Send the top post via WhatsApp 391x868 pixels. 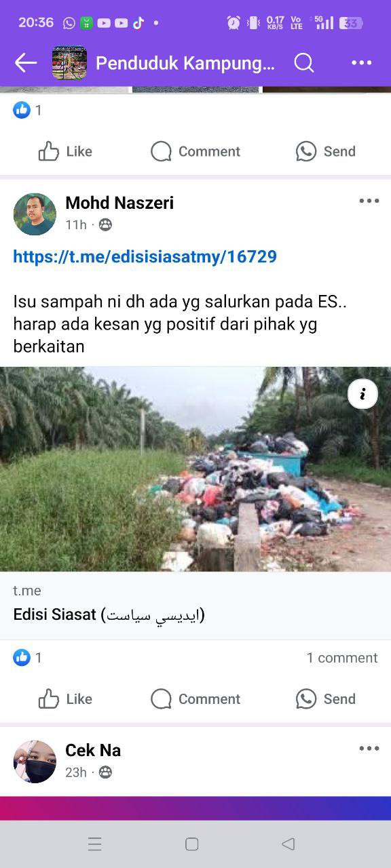point(326,151)
